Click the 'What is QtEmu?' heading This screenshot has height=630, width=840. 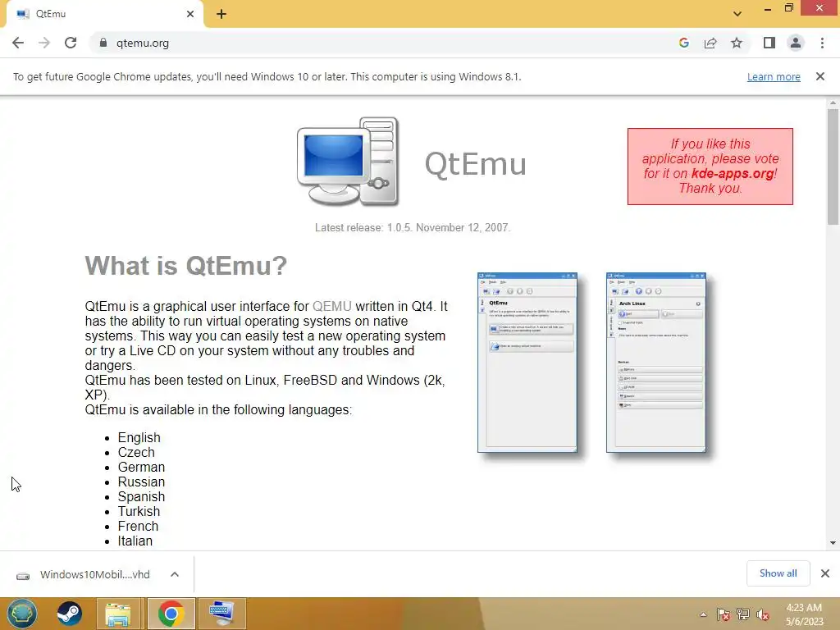(x=186, y=266)
